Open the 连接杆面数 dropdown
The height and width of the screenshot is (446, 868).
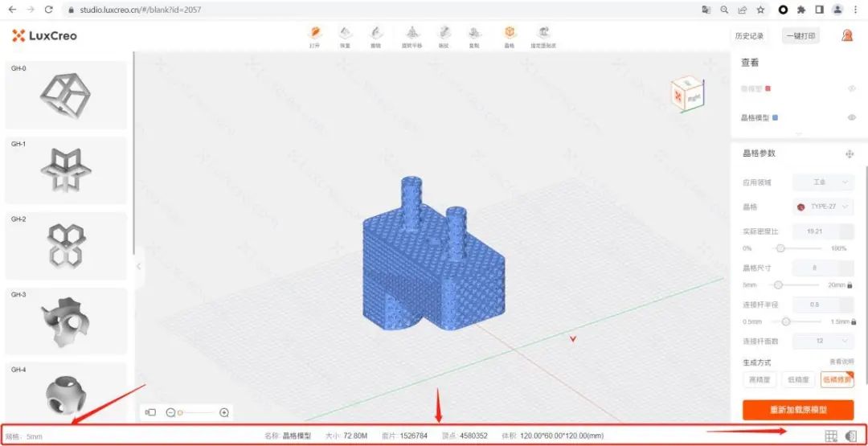click(x=822, y=341)
